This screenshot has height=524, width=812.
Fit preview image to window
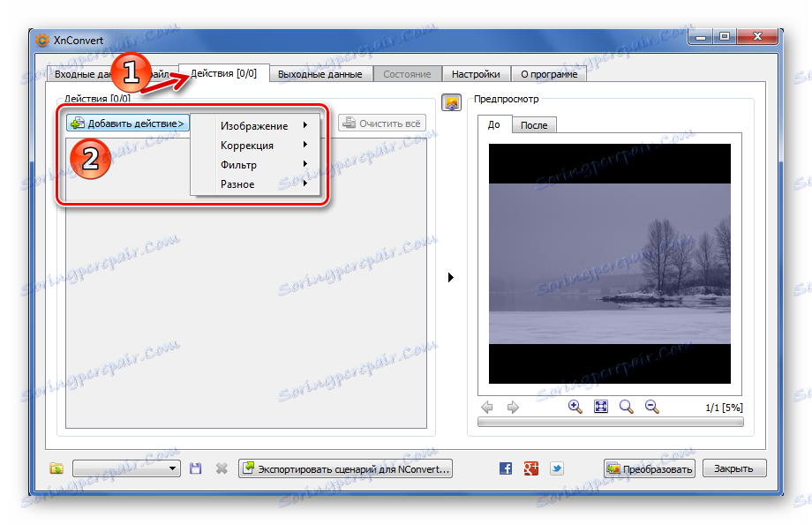pyautogui.click(x=601, y=407)
